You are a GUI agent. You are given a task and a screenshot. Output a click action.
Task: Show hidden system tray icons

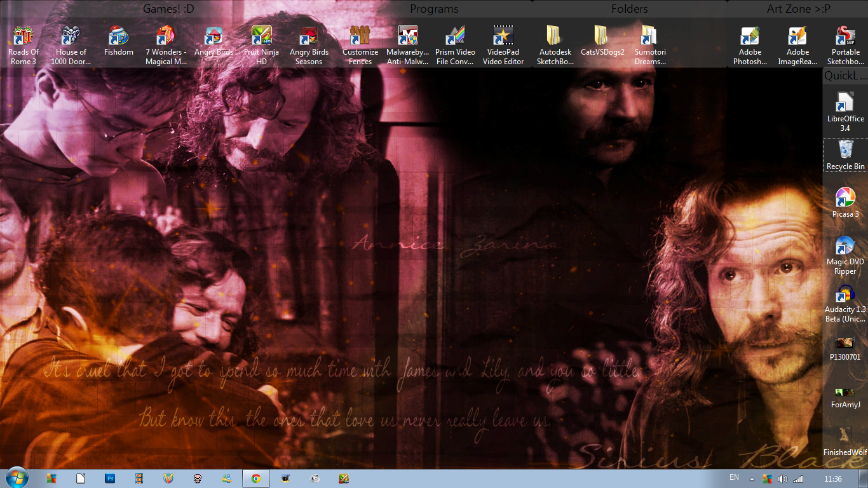(752, 479)
